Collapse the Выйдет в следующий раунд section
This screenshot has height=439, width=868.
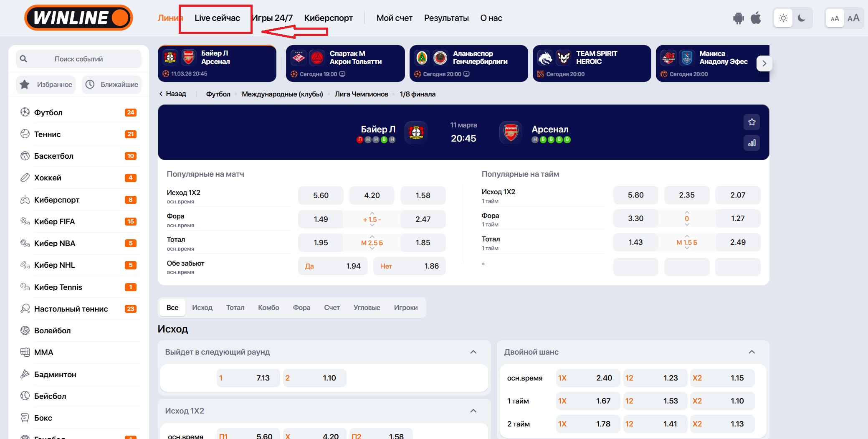click(473, 352)
